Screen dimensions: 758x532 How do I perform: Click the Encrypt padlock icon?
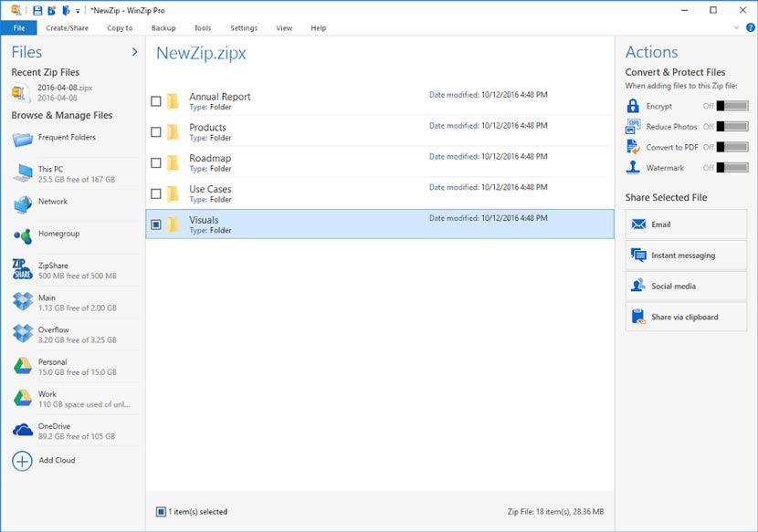(x=635, y=105)
